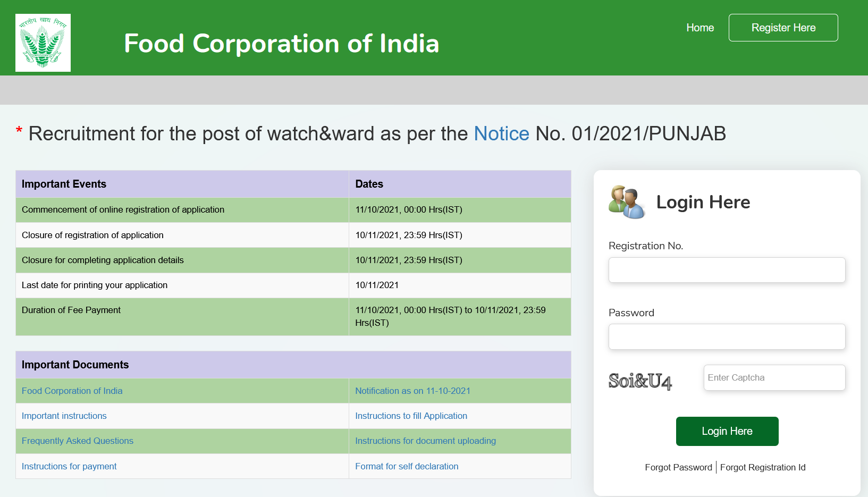Click the Food Corporation of India logo

point(43,43)
